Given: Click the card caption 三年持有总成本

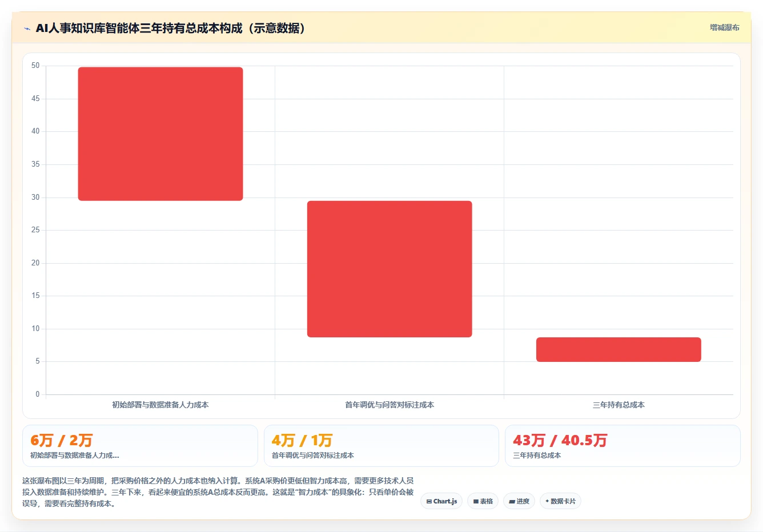Looking at the screenshot, I should coord(537,456).
